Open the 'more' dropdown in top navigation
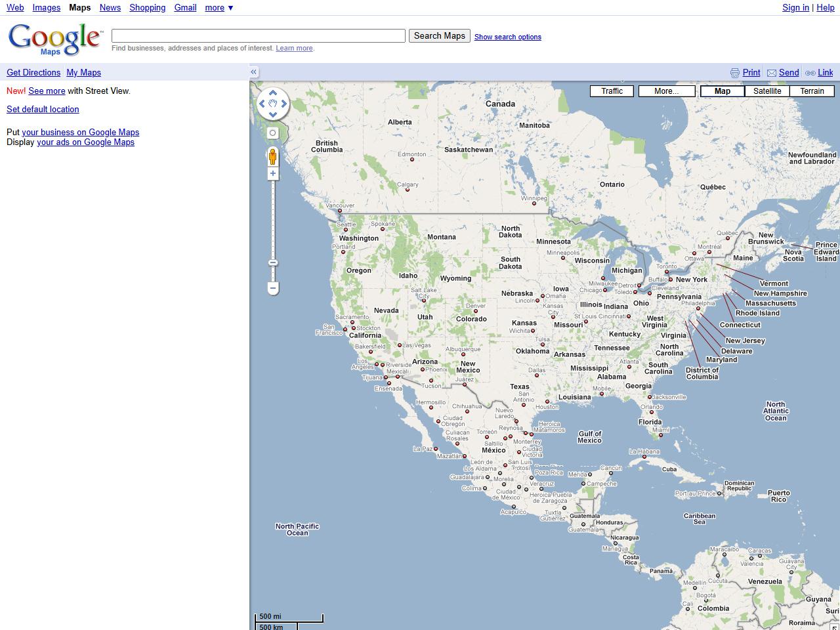Screen dimensions: 840x630 [219, 8]
